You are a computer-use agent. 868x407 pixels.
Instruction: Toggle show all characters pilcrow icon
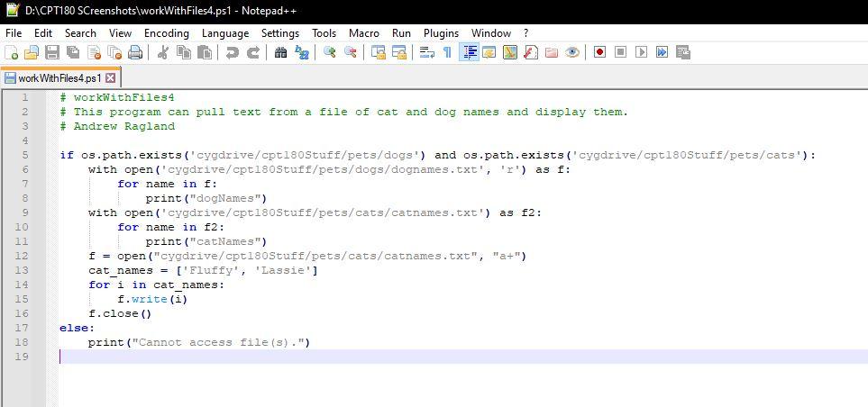(x=447, y=52)
